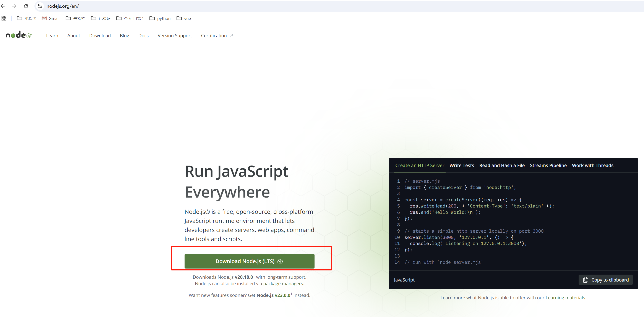Viewport: 644px width, 317px height.
Task: Open the Gmail bookmark
Action: pos(51,18)
